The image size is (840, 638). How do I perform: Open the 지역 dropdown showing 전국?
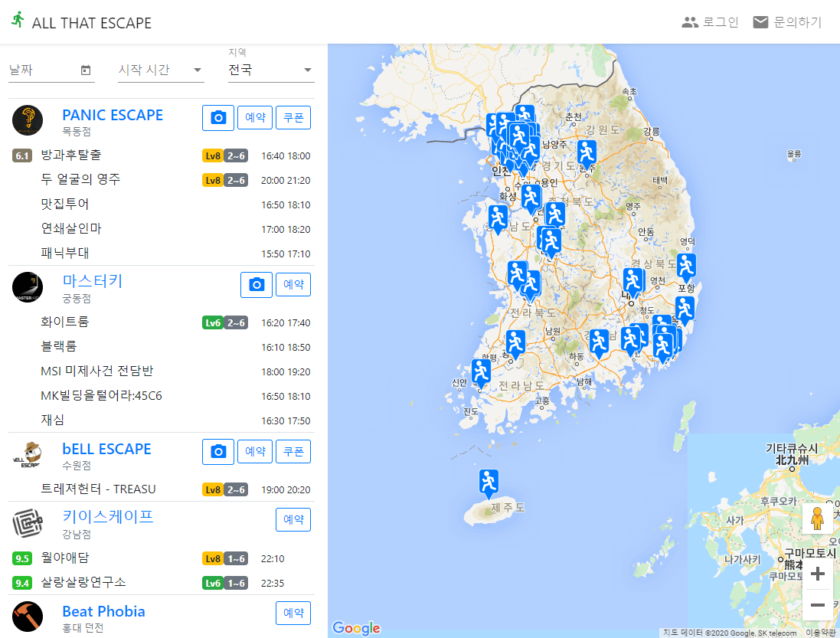[x=270, y=70]
